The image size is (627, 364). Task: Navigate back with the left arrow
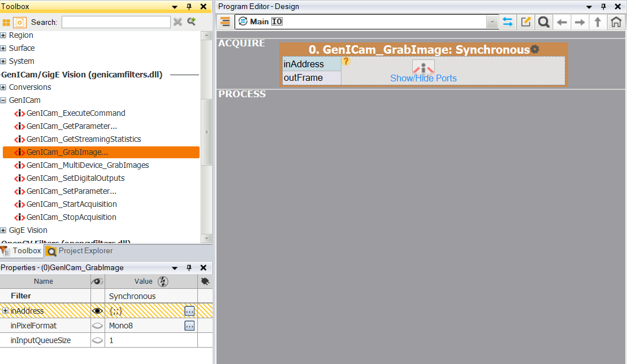point(561,22)
